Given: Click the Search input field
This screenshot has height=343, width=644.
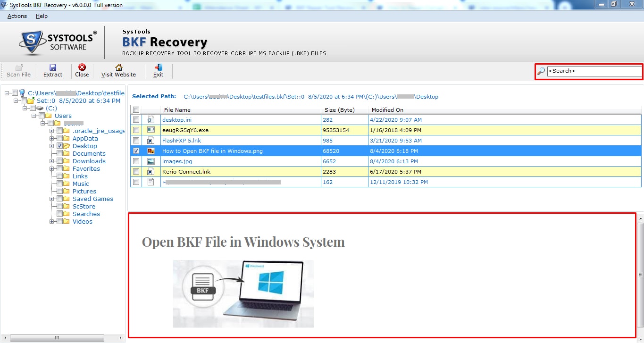Looking at the screenshot, I should 594,71.
